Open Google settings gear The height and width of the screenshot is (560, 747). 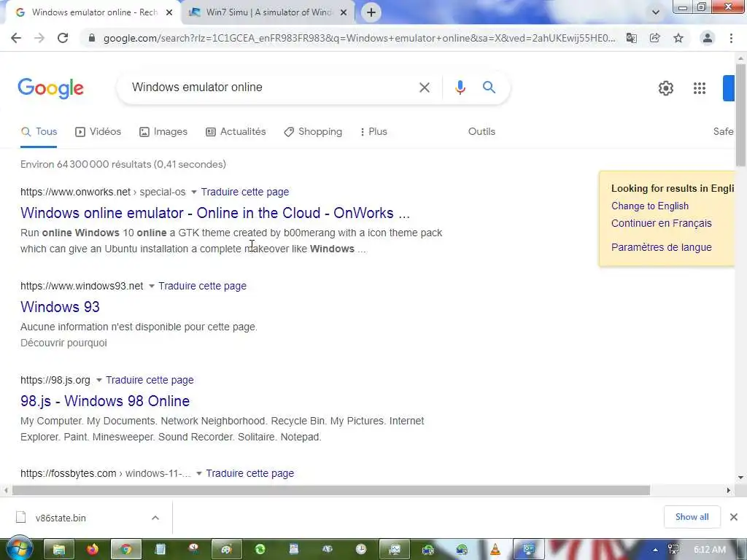665,88
